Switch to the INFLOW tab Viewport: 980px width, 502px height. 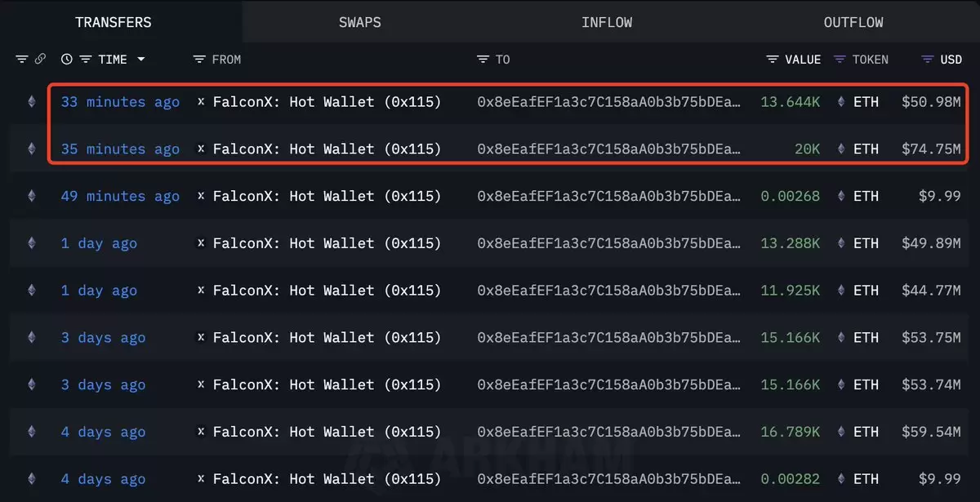click(x=607, y=22)
